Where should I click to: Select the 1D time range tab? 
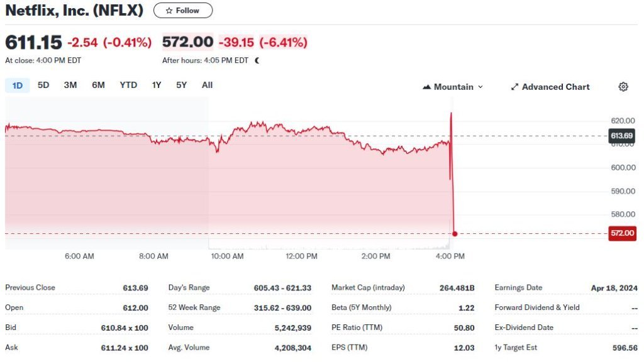pos(18,85)
